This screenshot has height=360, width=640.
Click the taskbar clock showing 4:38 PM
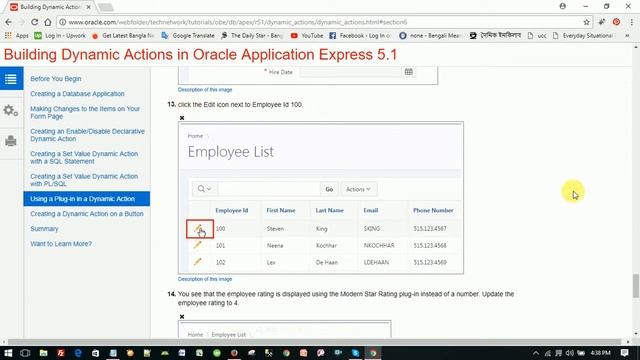(x=600, y=353)
